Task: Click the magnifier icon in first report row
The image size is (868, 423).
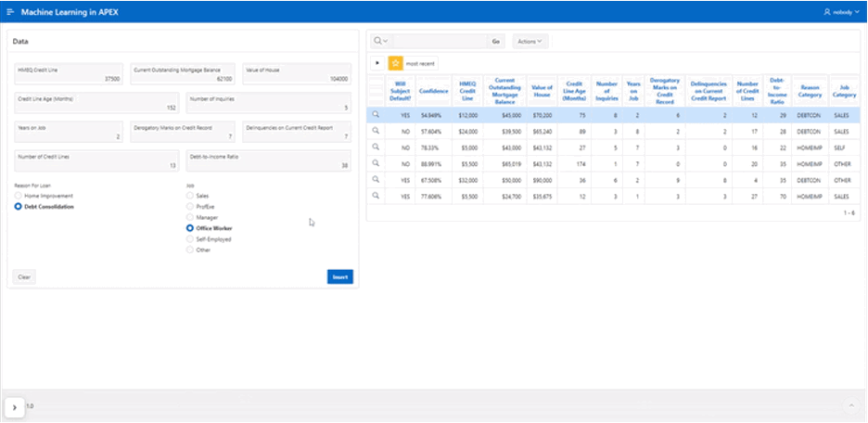Action: 376,114
